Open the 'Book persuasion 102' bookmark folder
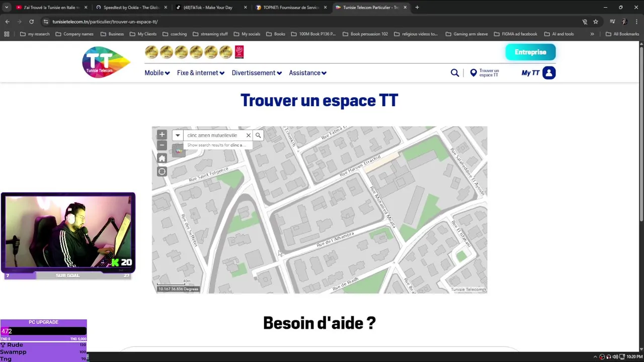644x362 pixels. point(365,34)
